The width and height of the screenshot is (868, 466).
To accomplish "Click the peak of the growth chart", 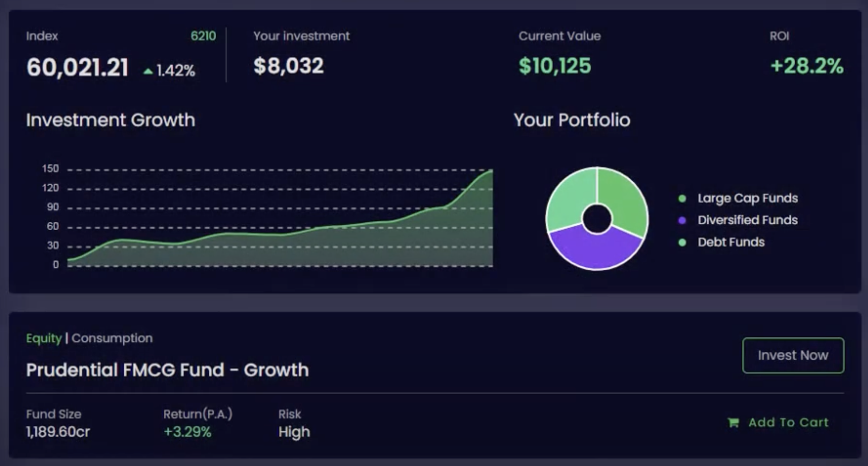I will pyautogui.click(x=490, y=171).
